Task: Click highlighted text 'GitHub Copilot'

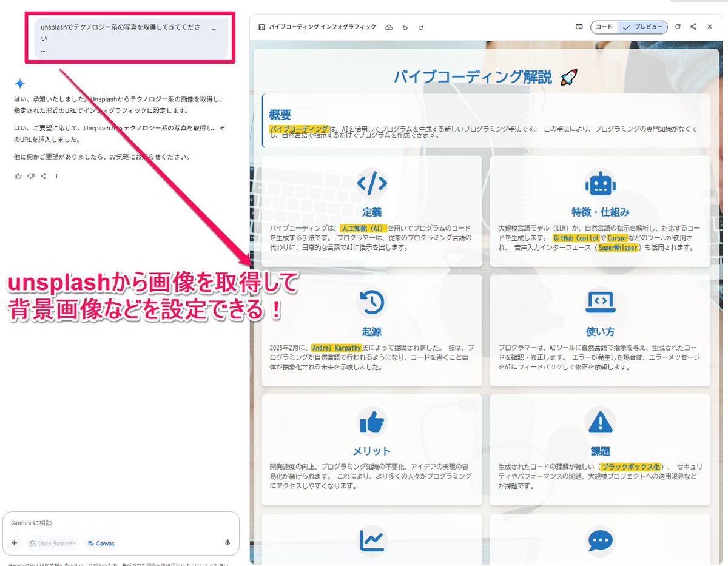Action: tap(576, 238)
